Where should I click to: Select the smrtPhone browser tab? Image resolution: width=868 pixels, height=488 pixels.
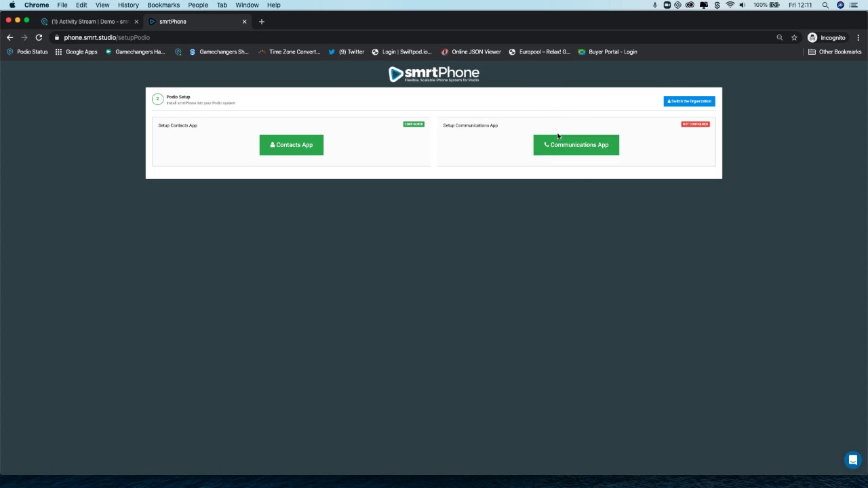coord(197,22)
